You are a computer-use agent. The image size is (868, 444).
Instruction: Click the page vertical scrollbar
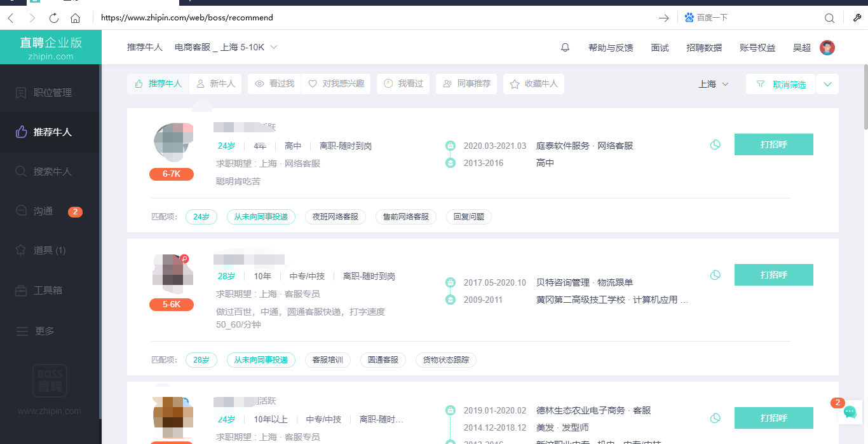coord(865,95)
